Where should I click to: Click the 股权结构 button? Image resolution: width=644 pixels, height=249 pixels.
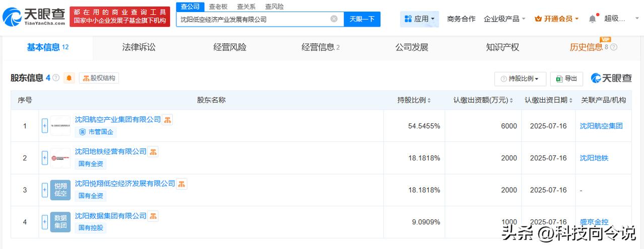click(x=99, y=78)
